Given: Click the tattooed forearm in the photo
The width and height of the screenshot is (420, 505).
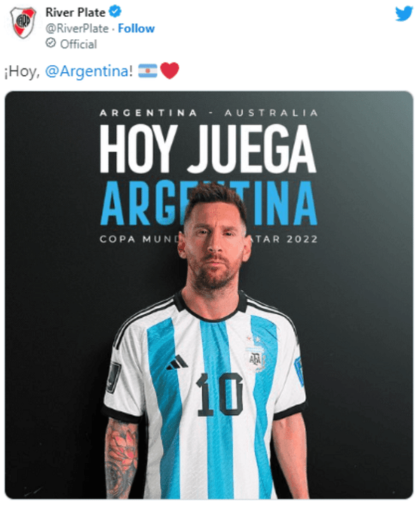Looking at the screenshot, I should tap(121, 457).
